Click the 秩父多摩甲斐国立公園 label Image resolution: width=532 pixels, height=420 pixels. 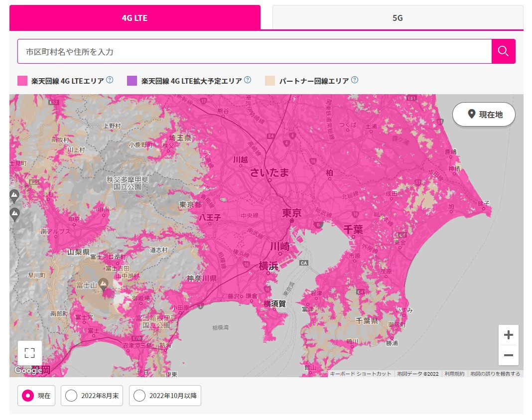128,183
